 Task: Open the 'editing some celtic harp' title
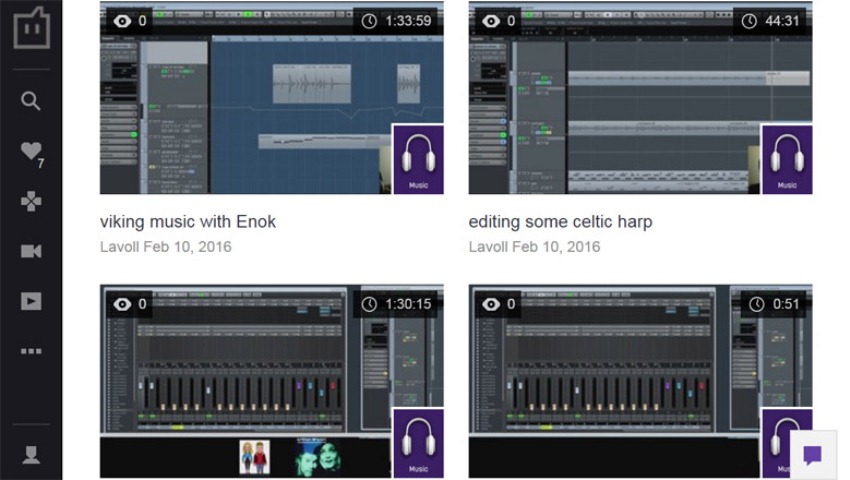560,222
